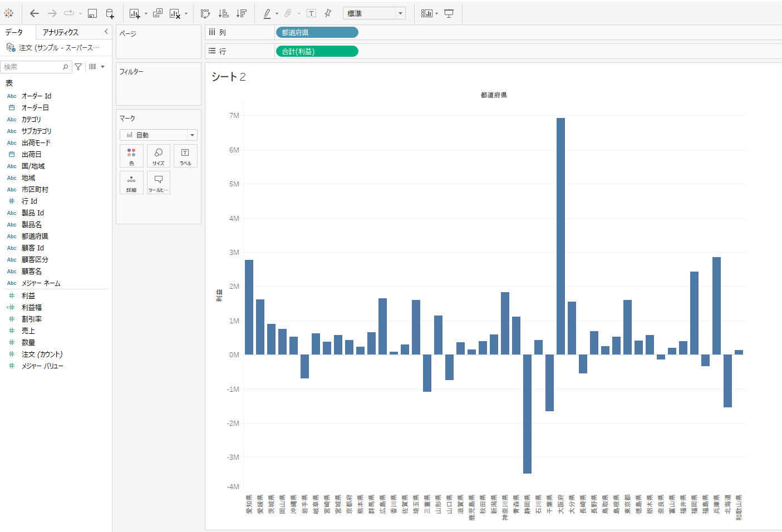Select the 割引率 measure
Screen dimensions: 782x532
click(31, 319)
